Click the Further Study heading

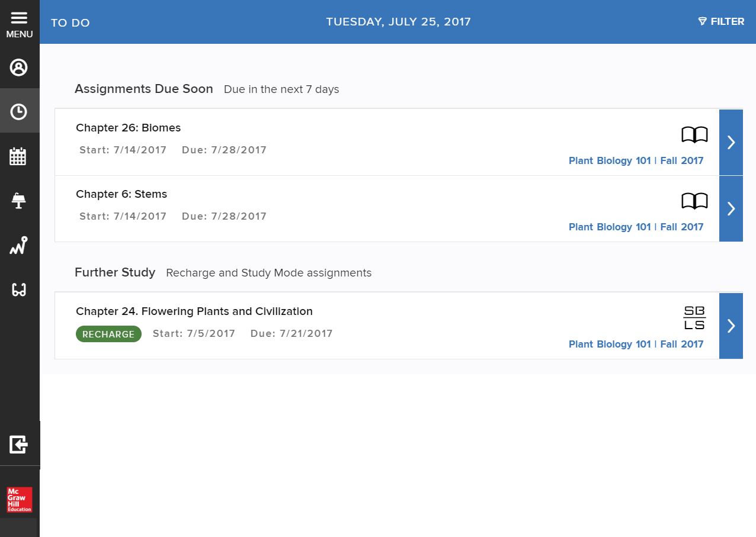[x=115, y=272]
